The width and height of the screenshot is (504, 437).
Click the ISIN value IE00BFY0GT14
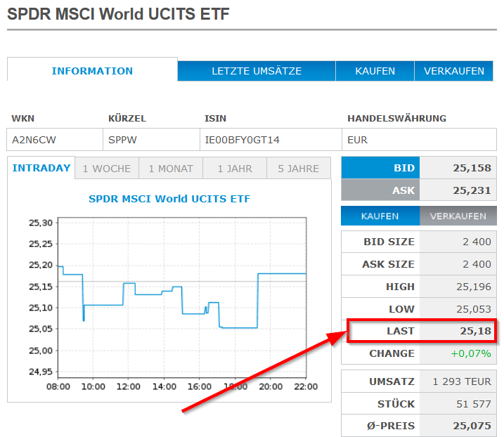(242, 140)
